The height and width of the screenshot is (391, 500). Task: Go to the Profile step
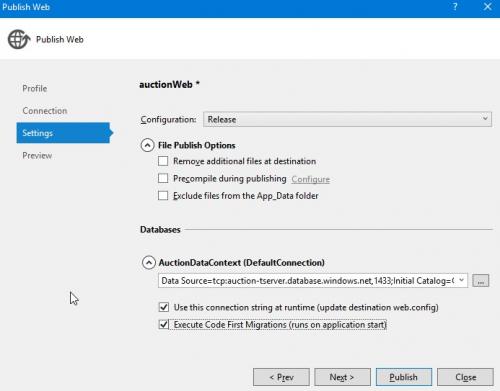(x=35, y=89)
